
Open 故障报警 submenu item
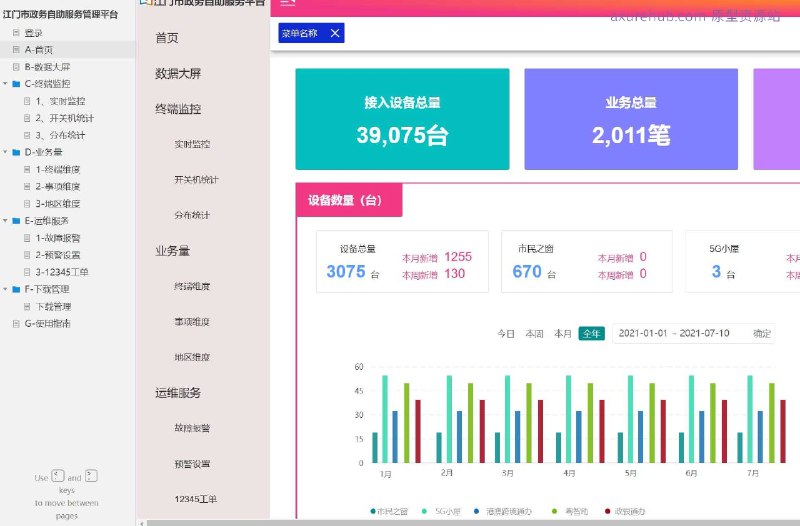[x=192, y=428]
